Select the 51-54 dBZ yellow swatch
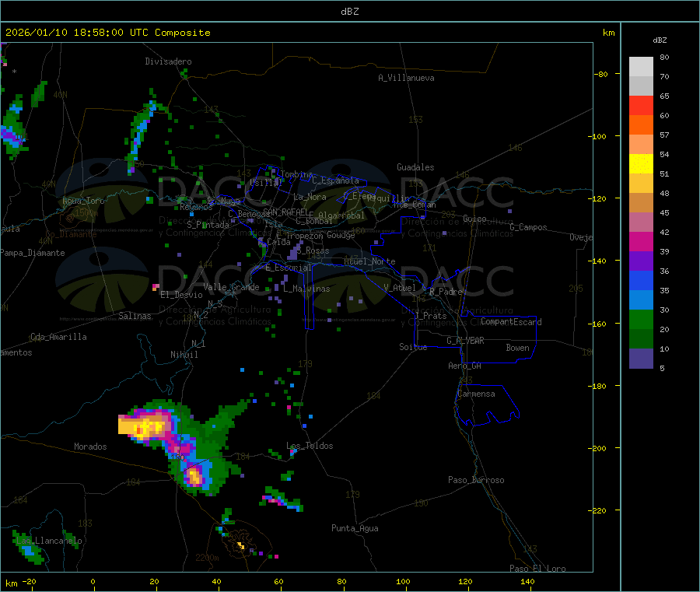700x592 pixels. pos(641,163)
